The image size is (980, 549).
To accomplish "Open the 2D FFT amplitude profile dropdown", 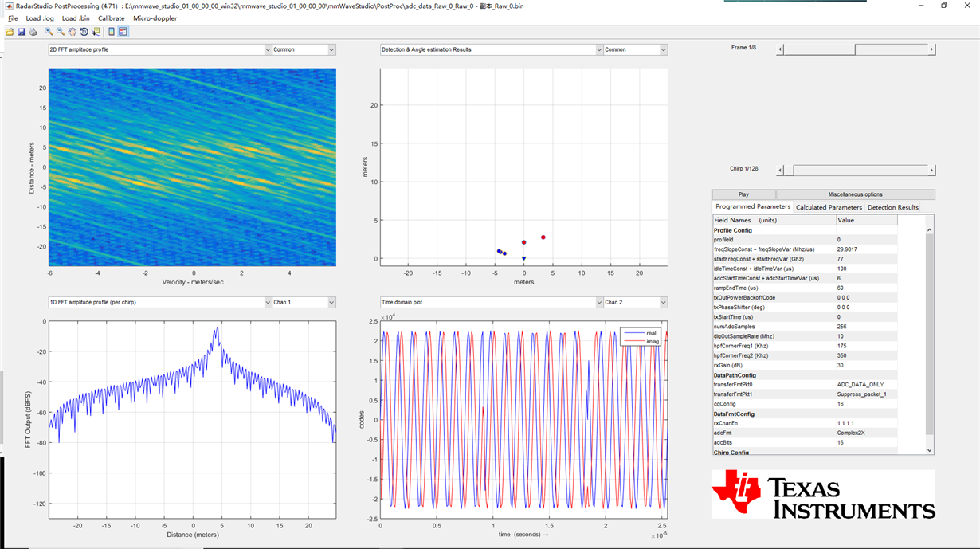I will pyautogui.click(x=160, y=49).
